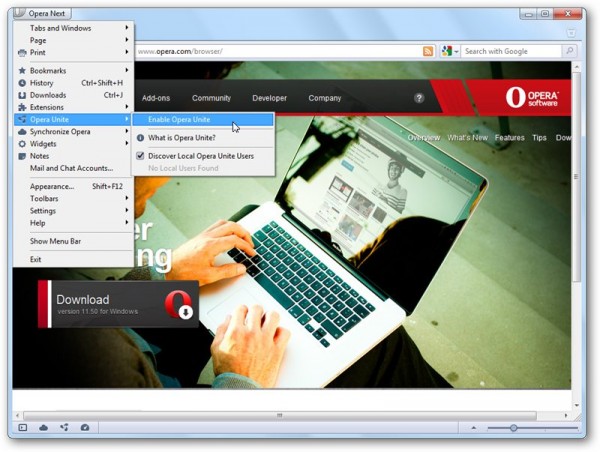
Task: Click the search magnifier icon
Action: coord(570,51)
